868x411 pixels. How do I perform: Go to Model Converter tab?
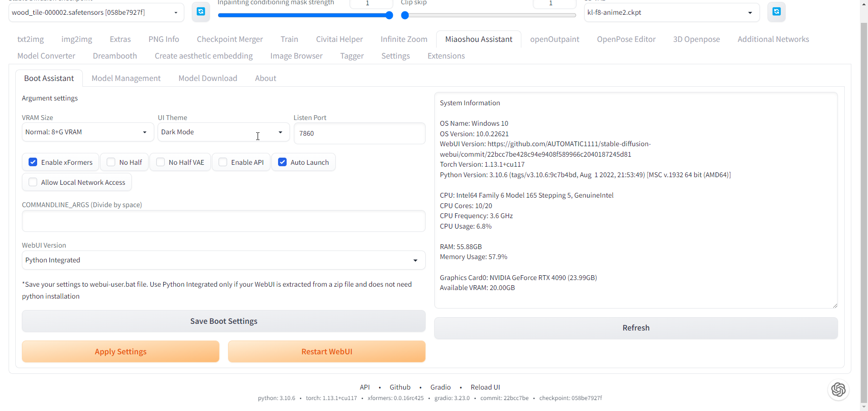(x=46, y=56)
